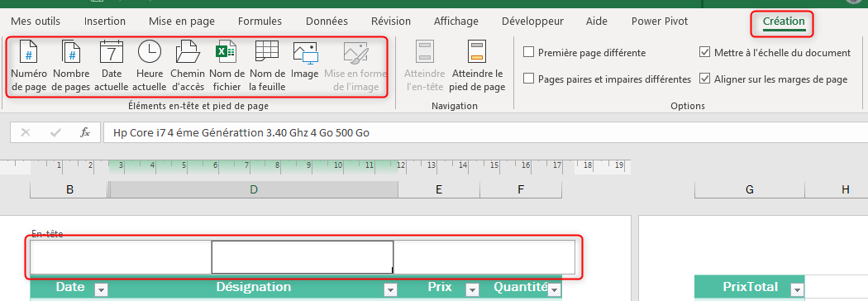Click the right header section box
Screen dimensions: 868x301
(x=484, y=257)
